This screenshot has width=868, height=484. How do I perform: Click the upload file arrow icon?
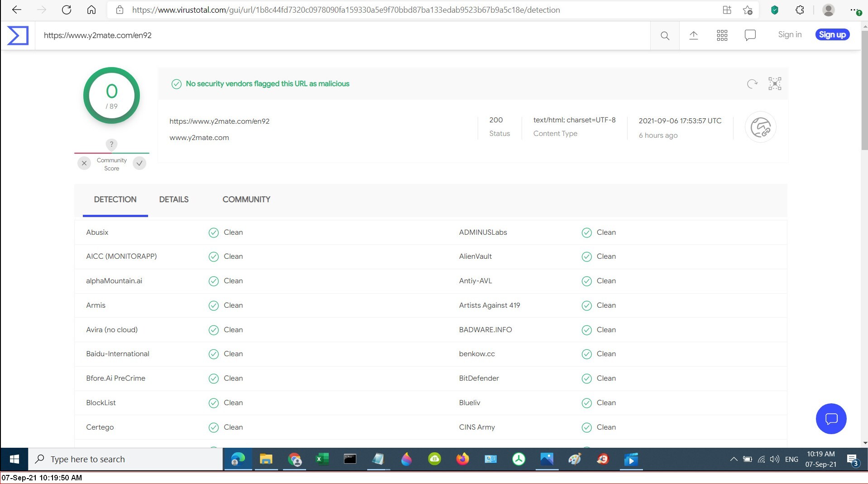[x=693, y=35]
